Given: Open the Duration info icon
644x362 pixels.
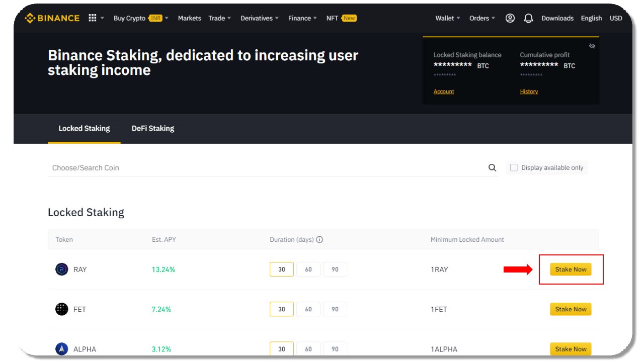Looking at the screenshot, I should (x=319, y=240).
